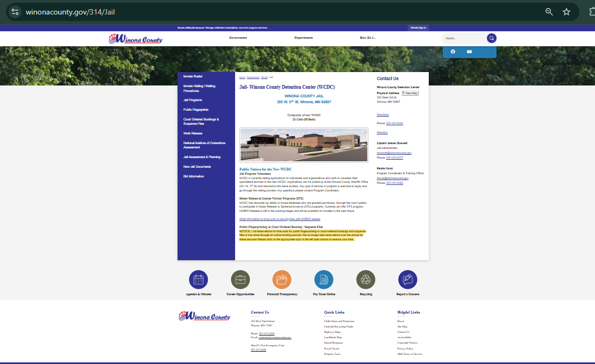Click the jail building rendering image
The width and height of the screenshot is (595, 364).
point(303,145)
